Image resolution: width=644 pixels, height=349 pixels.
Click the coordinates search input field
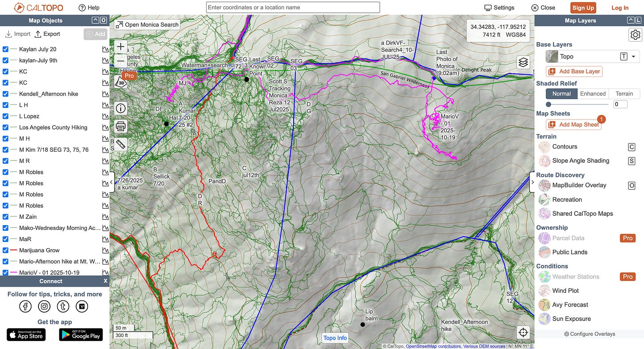293,8
